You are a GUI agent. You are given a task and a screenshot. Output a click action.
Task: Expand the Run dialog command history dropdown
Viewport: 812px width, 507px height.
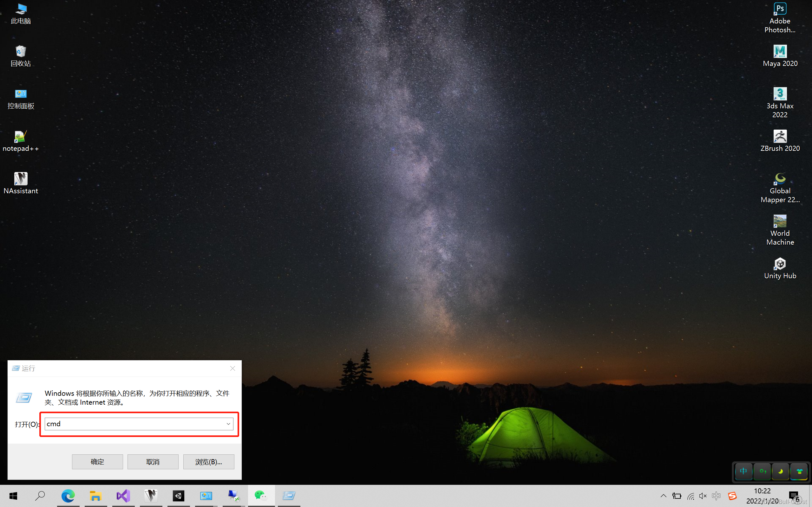(228, 424)
